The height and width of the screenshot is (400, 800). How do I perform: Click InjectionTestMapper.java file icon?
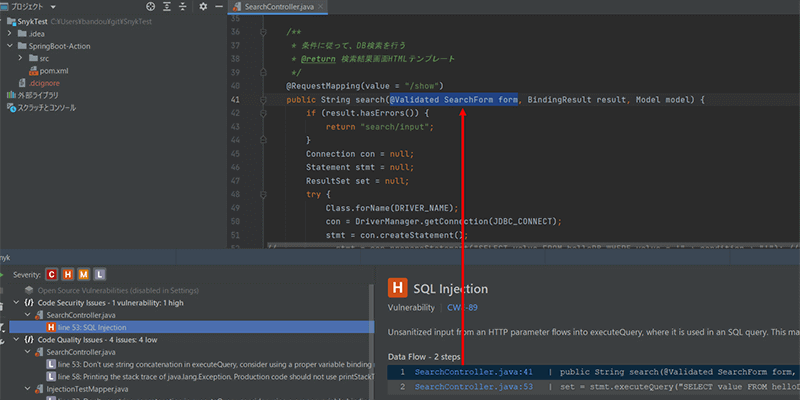(39, 389)
